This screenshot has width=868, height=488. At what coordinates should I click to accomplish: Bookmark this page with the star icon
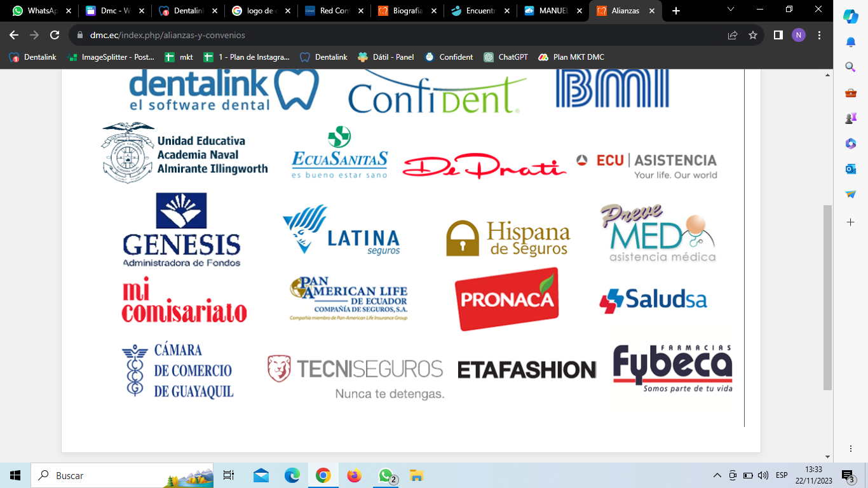click(x=753, y=36)
